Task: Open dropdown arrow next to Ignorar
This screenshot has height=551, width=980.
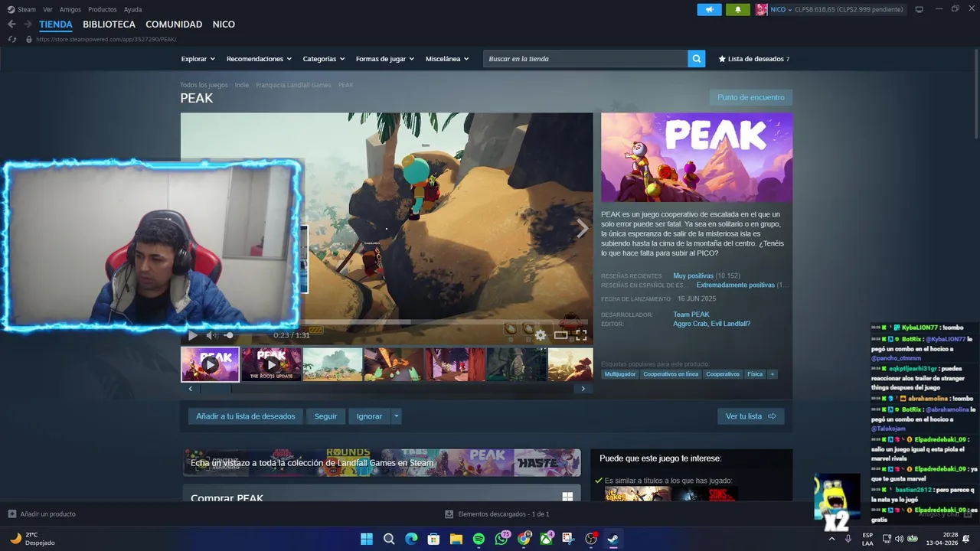Action: tap(396, 416)
